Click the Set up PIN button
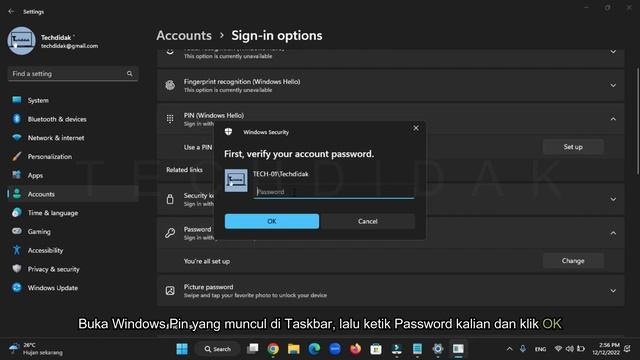 (x=573, y=147)
